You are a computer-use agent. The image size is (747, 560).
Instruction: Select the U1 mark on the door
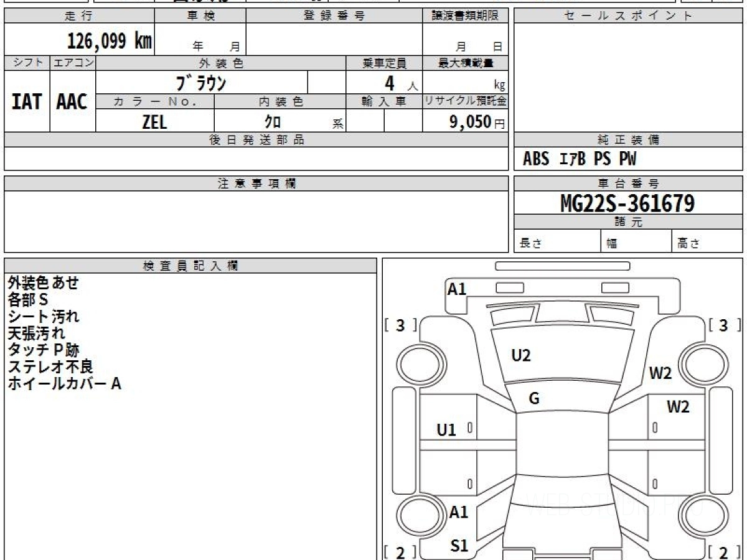click(x=446, y=429)
